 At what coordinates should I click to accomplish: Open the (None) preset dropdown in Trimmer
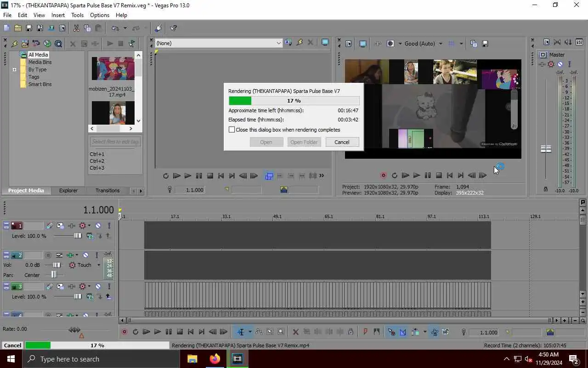[278, 43]
